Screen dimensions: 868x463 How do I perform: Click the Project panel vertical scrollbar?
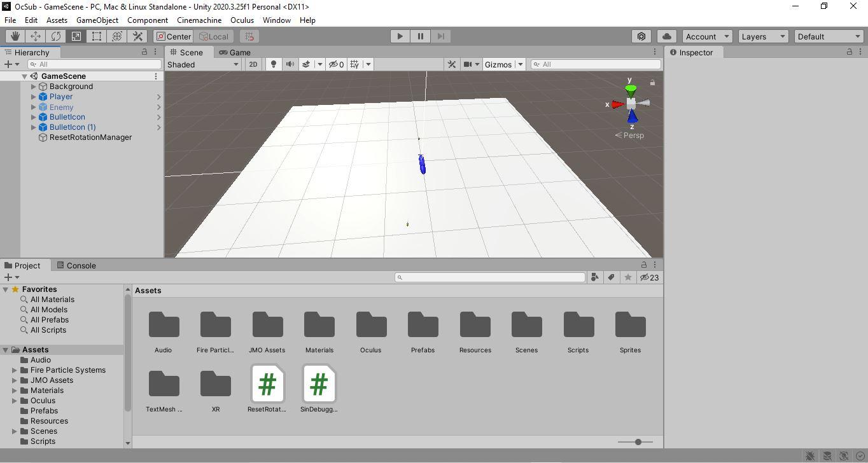pyautogui.click(x=128, y=353)
